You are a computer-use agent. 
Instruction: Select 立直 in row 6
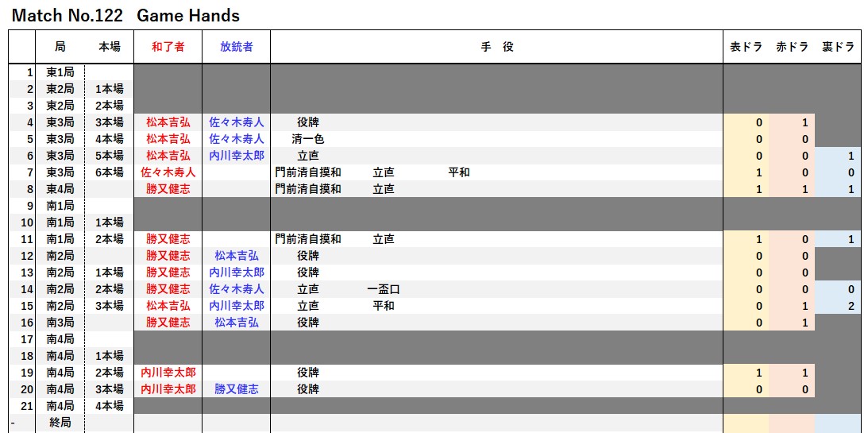coord(308,156)
